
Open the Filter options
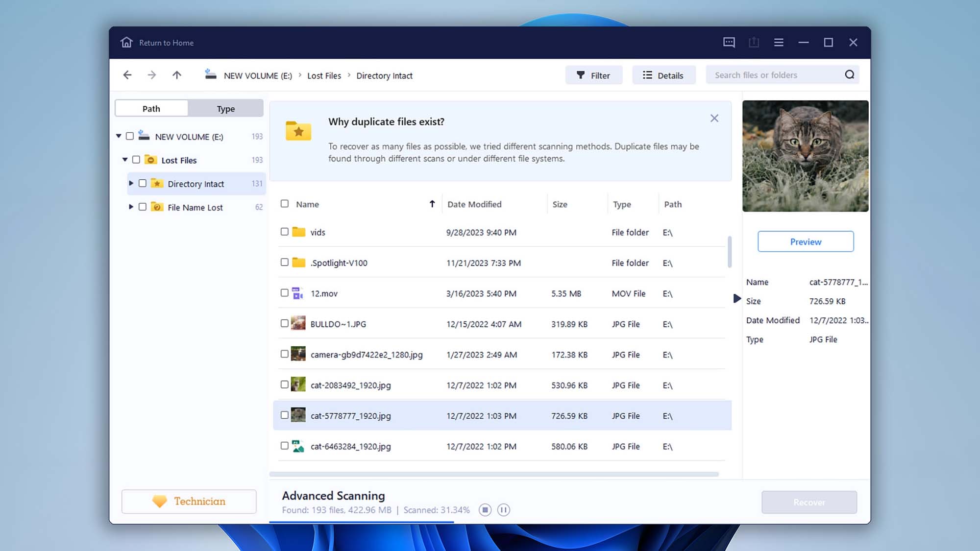tap(594, 75)
